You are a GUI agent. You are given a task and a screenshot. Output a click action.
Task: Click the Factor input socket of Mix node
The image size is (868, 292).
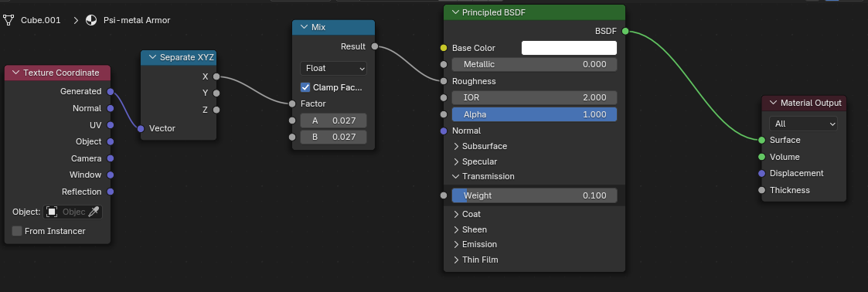(292, 104)
